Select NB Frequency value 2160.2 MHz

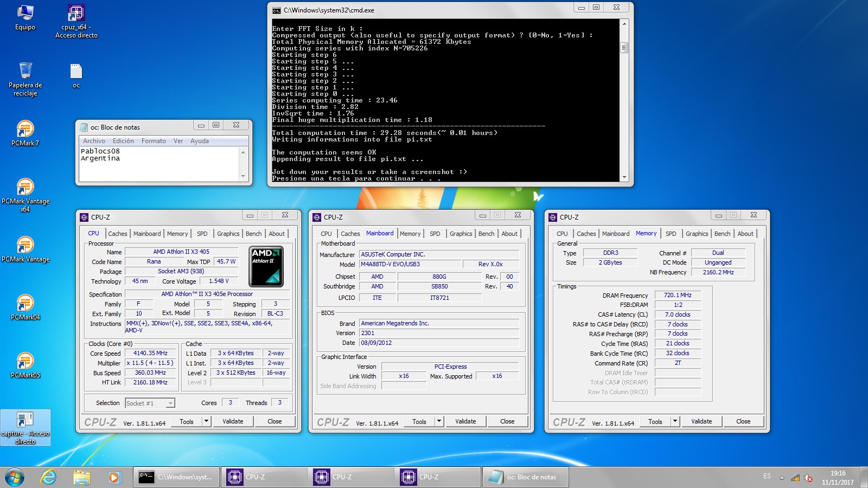coord(718,272)
